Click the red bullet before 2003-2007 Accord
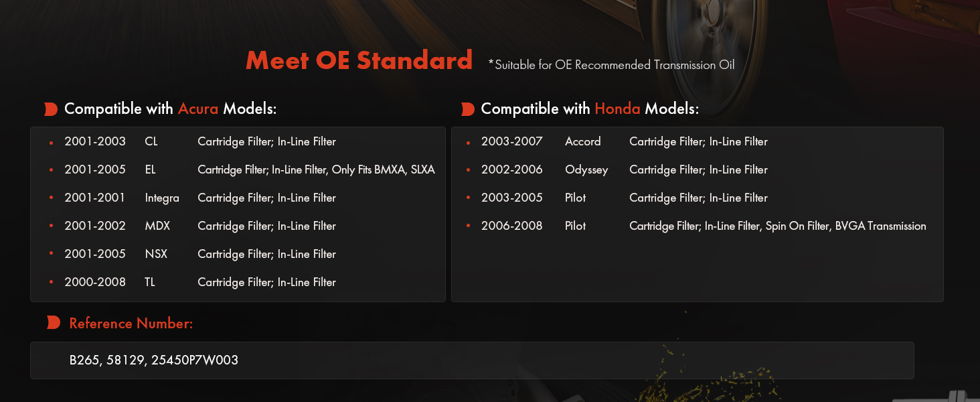 (469, 143)
